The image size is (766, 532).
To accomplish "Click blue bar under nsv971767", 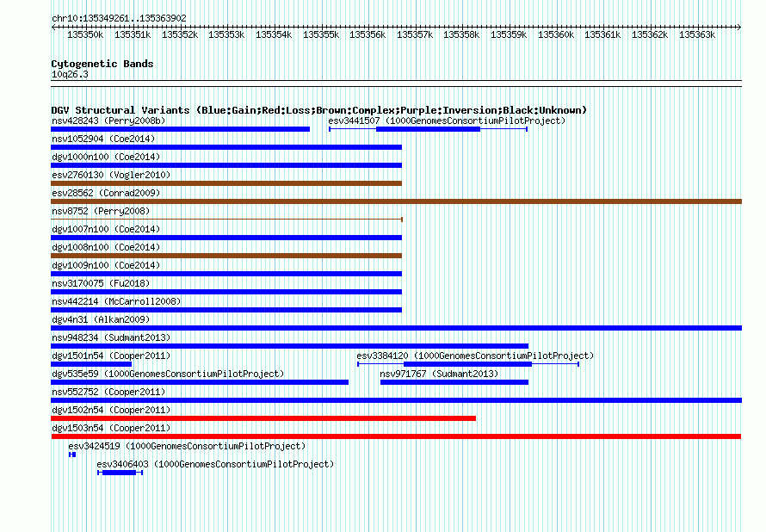I will pos(454,382).
